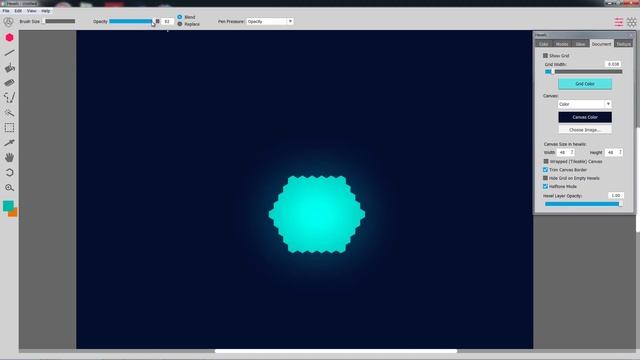Adjust the Hexel Layer Opacity slider
This screenshot has width=640, height=360.
pyautogui.click(x=583, y=204)
